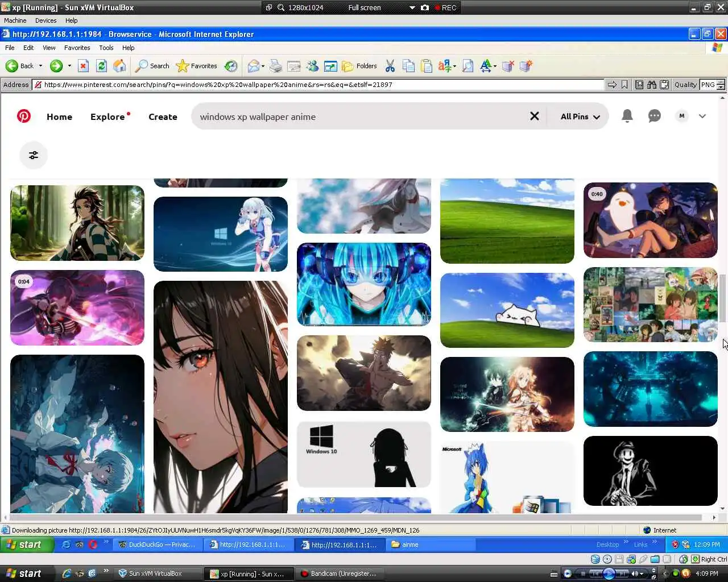Open the Forward button history dropdown arrow
Screen dimensions: 728x582
[69, 66]
